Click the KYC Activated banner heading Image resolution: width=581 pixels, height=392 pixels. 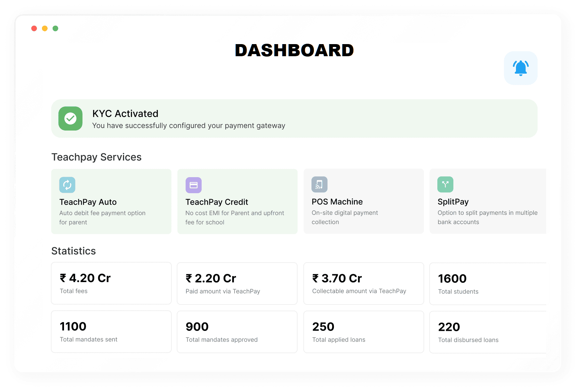[x=125, y=113]
